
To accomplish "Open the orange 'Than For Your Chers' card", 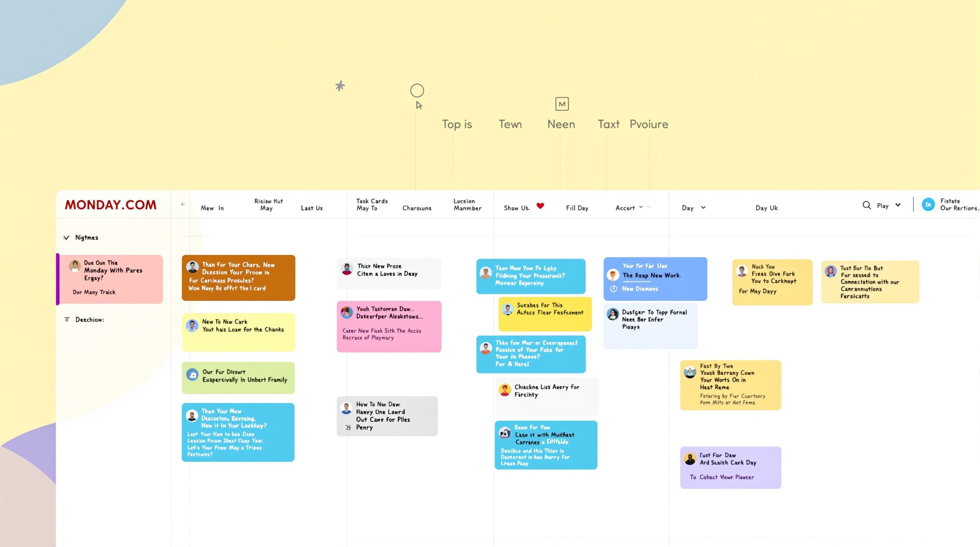I will click(x=239, y=278).
